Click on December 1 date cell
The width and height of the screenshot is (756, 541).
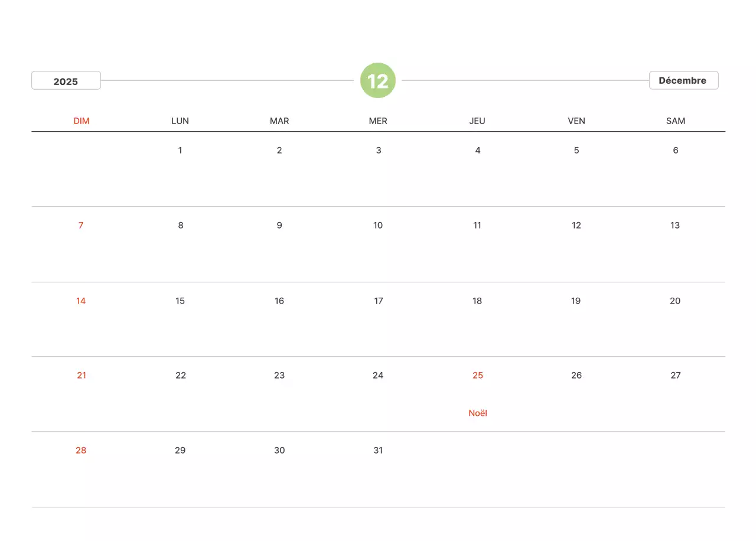(x=180, y=151)
